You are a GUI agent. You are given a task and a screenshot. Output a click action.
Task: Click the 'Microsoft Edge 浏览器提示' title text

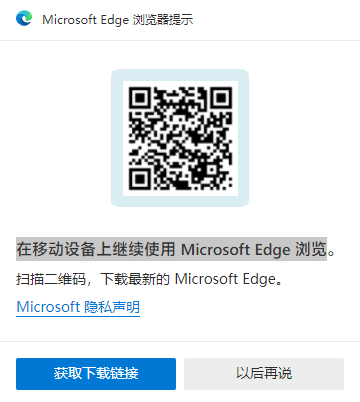tap(118, 19)
